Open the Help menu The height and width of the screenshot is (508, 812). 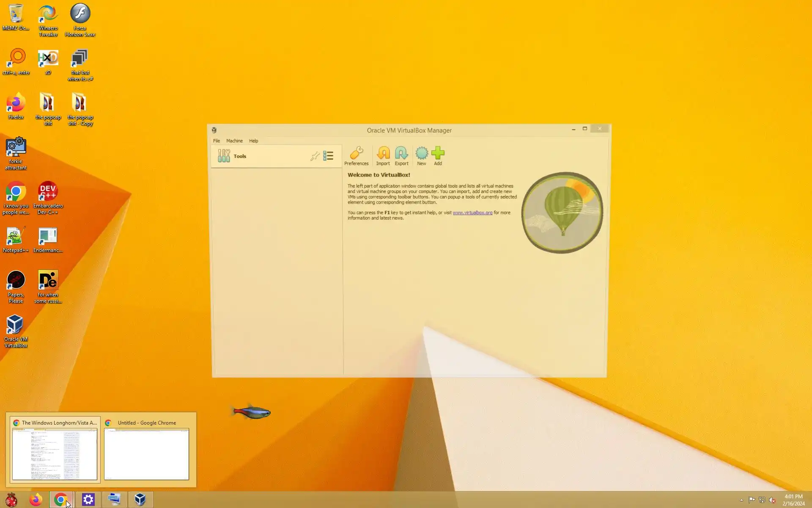tap(253, 141)
